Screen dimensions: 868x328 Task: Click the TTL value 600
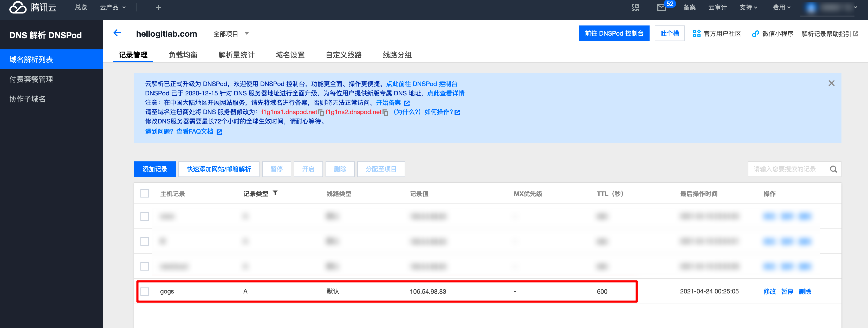(602, 291)
